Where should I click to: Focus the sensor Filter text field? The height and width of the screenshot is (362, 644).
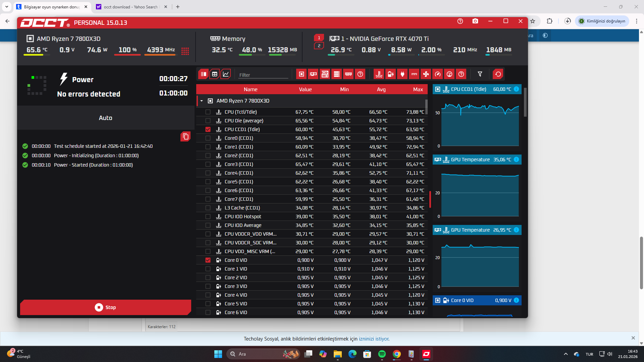263,75
